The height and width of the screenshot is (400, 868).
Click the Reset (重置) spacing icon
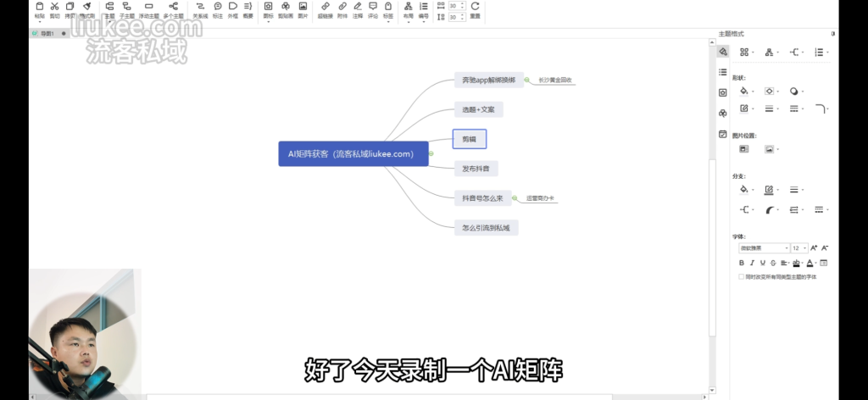tap(475, 7)
